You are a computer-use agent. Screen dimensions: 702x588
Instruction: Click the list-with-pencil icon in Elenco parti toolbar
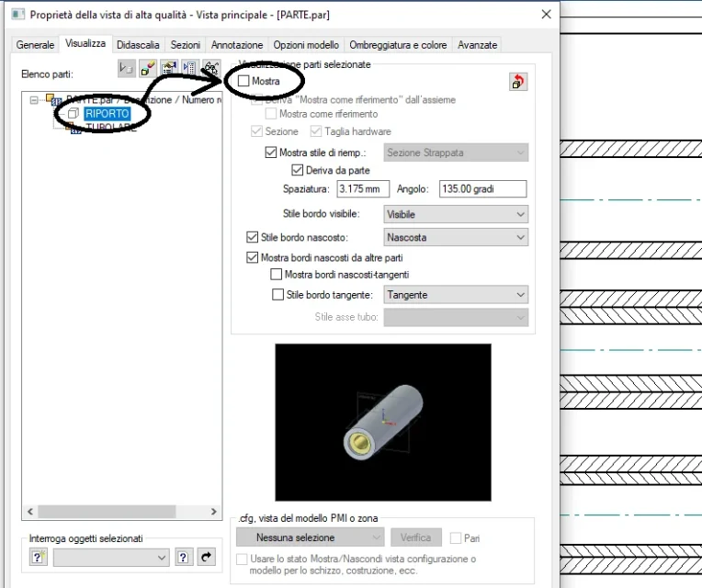[x=169, y=69]
